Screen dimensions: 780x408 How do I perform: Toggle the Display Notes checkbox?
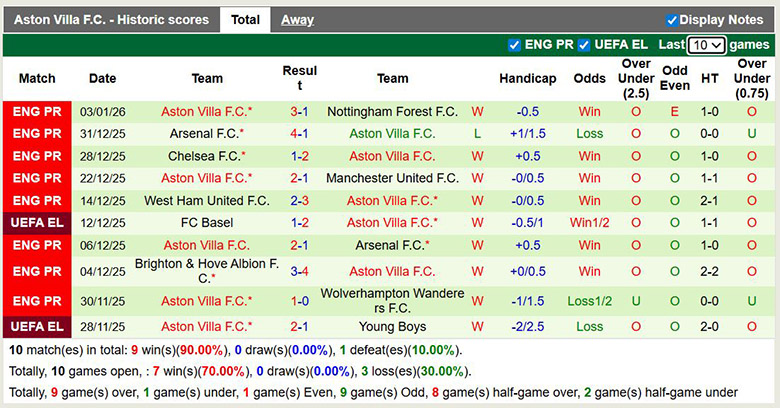tap(673, 20)
